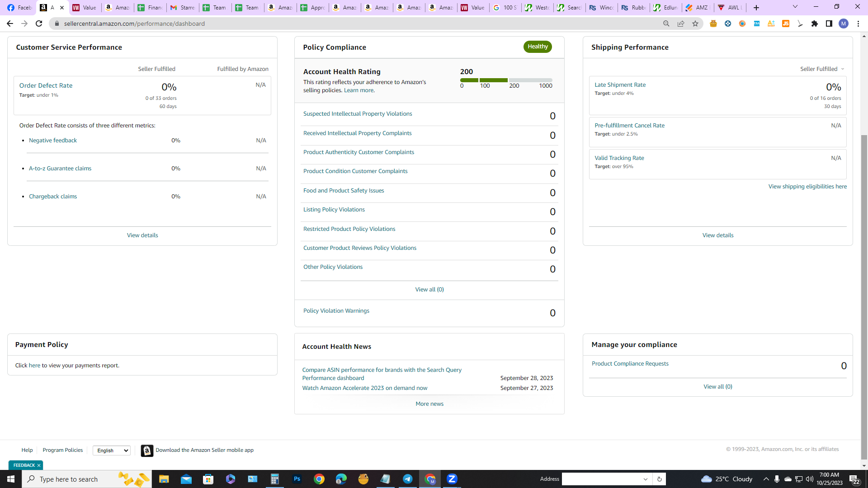
Task: Open the Order Defect Rate link
Action: (x=46, y=85)
